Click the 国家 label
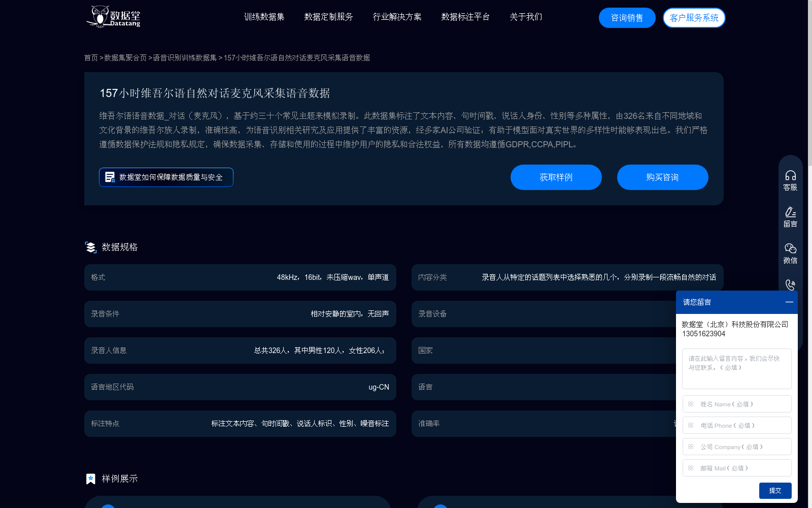812x508 pixels. pyautogui.click(x=425, y=351)
